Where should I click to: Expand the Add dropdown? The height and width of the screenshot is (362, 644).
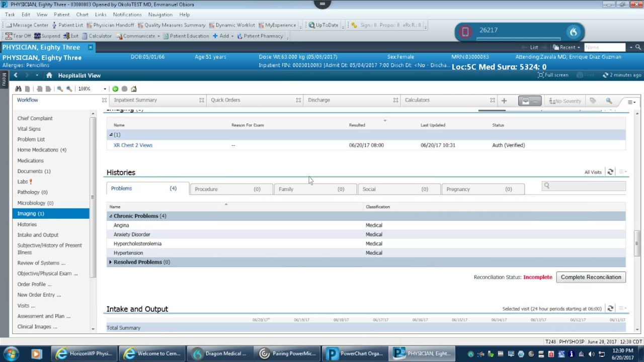[x=232, y=36]
